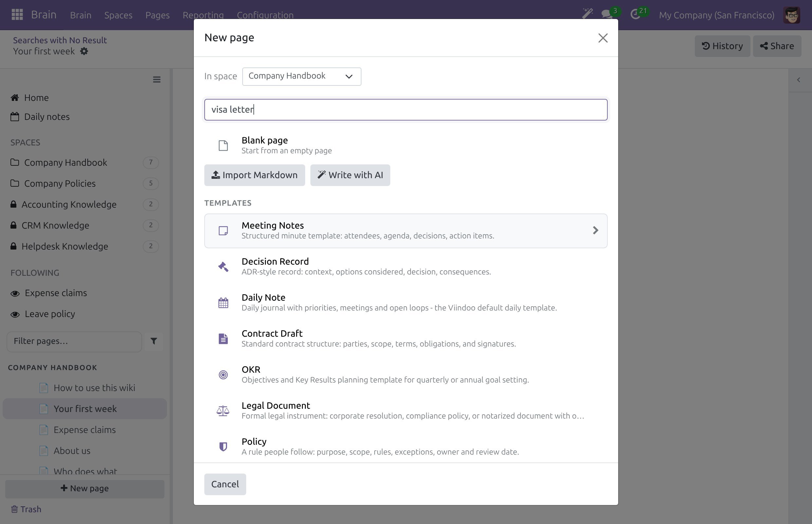Viewport: 812px width, 524px height.
Task: Open the user avatar menu
Action: (791, 15)
